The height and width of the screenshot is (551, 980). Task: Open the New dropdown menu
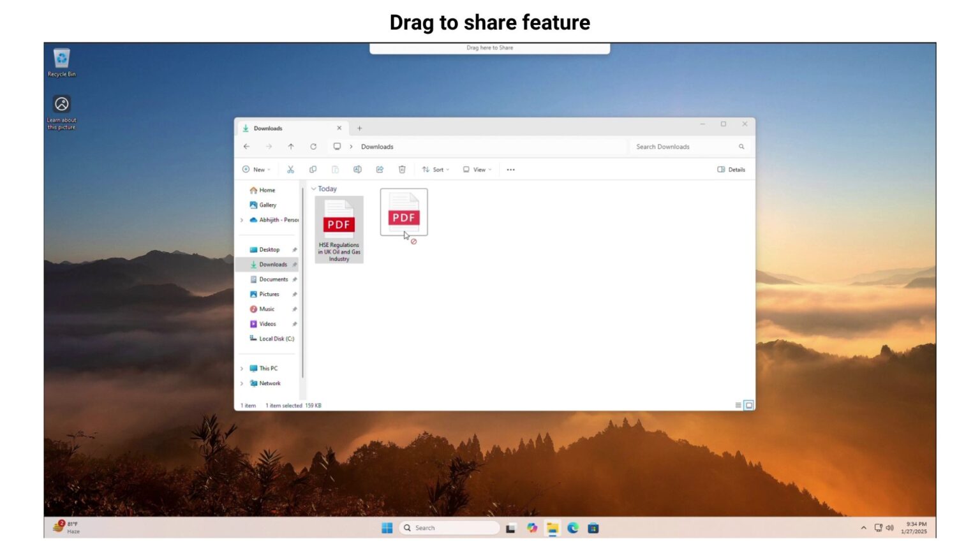click(x=257, y=169)
